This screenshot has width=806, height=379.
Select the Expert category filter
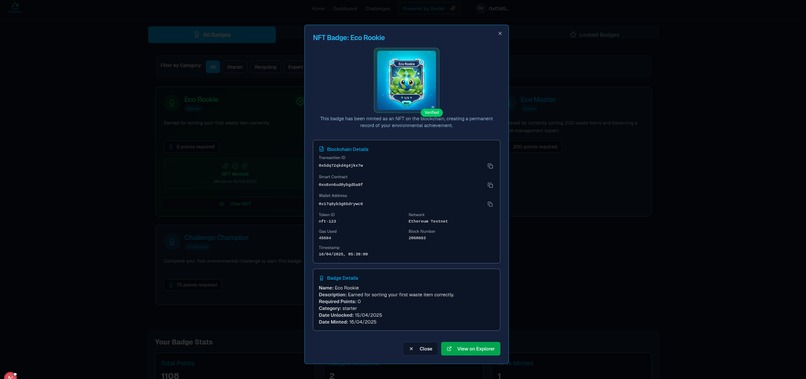(x=295, y=67)
